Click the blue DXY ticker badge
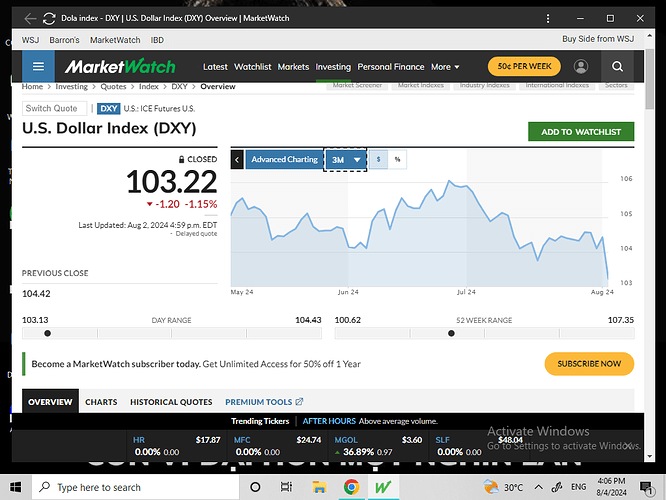The height and width of the screenshot is (500, 666). tap(109, 108)
